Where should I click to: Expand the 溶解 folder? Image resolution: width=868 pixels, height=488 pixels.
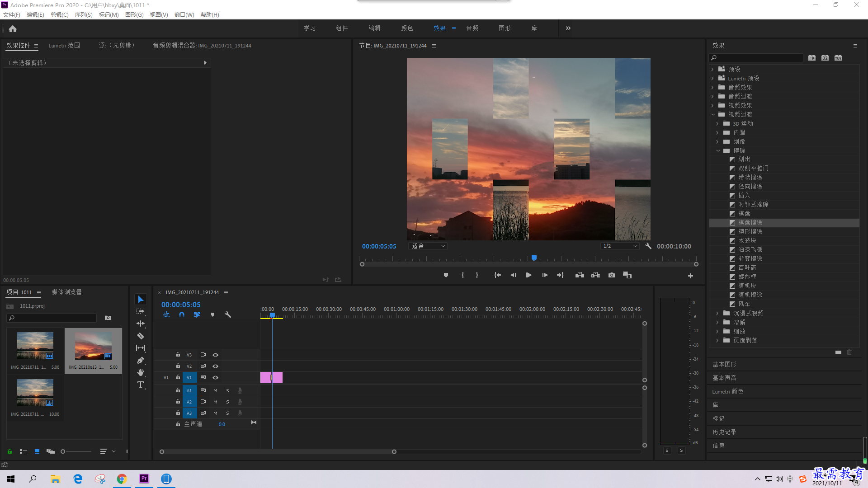pyautogui.click(x=717, y=322)
